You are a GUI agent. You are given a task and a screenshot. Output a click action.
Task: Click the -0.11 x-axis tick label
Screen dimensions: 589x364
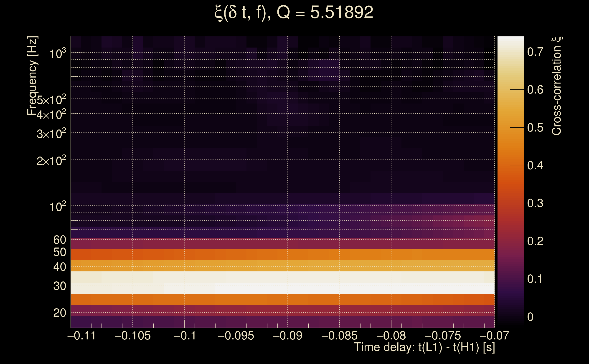[x=81, y=336]
